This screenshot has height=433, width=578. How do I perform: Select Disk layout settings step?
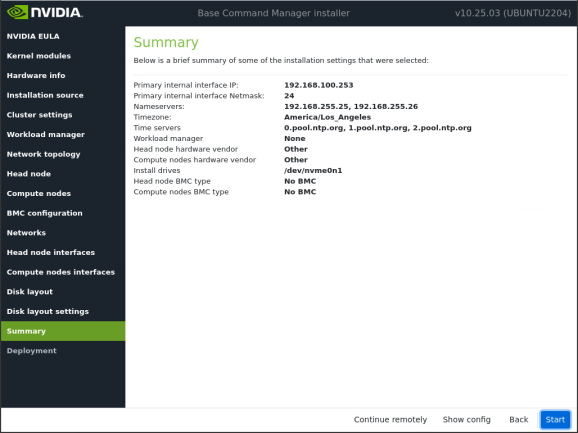(x=48, y=311)
